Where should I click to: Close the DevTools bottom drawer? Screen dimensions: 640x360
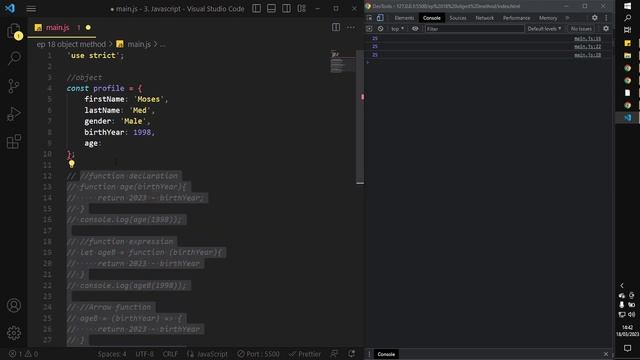click(606, 354)
